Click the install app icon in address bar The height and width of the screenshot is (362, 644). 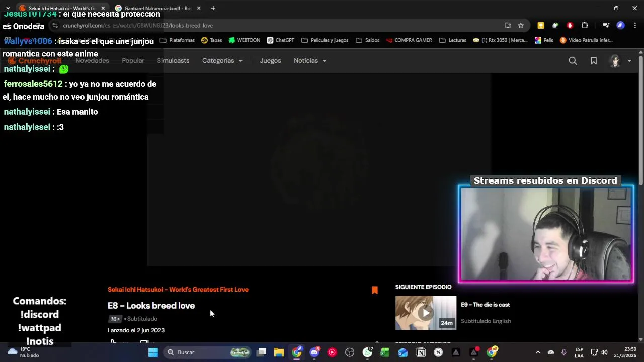tap(508, 25)
